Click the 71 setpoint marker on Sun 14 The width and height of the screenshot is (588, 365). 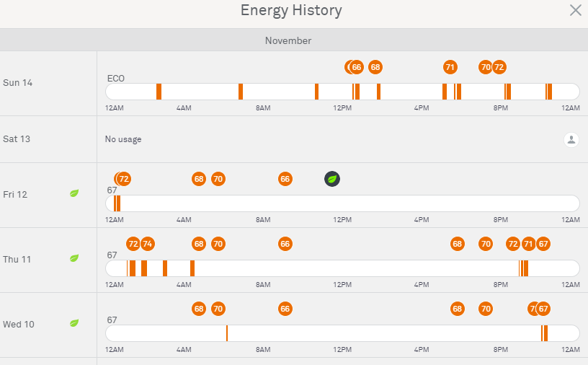pos(450,67)
